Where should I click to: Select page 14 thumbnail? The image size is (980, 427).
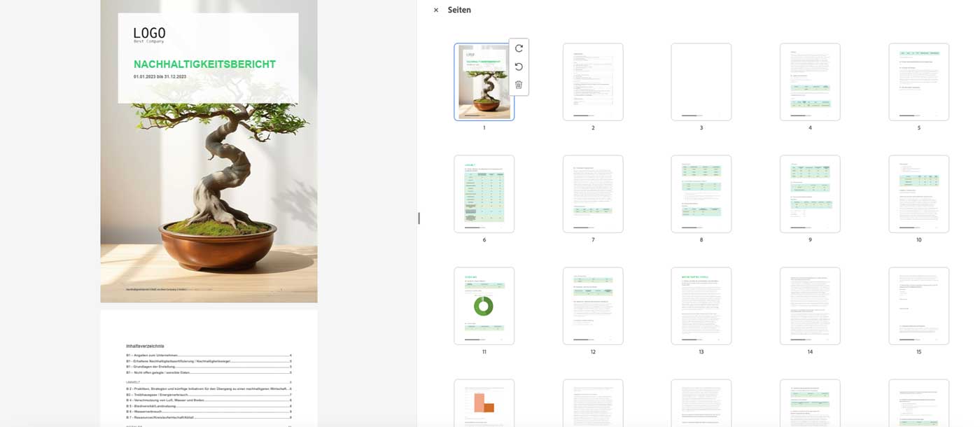pyautogui.click(x=810, y=306)
